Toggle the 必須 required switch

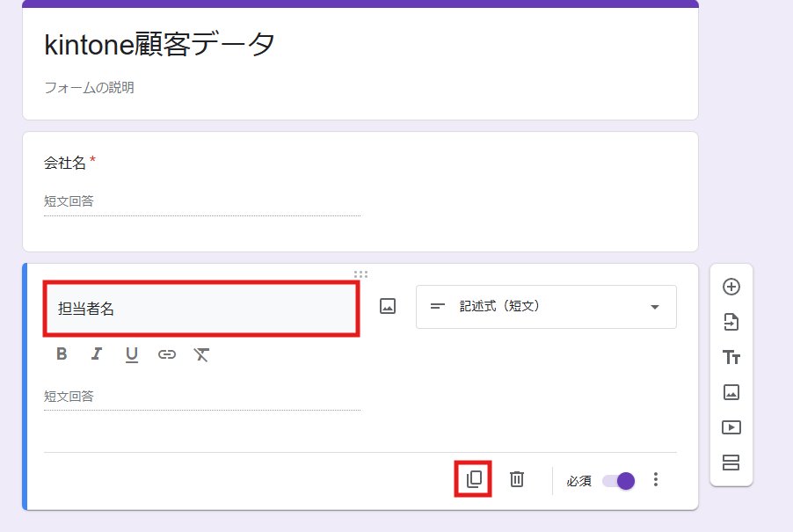[x=619, y=480]
